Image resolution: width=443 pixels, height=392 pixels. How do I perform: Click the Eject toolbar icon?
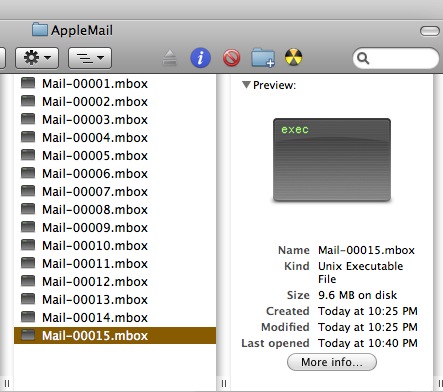tap(170, 58)
